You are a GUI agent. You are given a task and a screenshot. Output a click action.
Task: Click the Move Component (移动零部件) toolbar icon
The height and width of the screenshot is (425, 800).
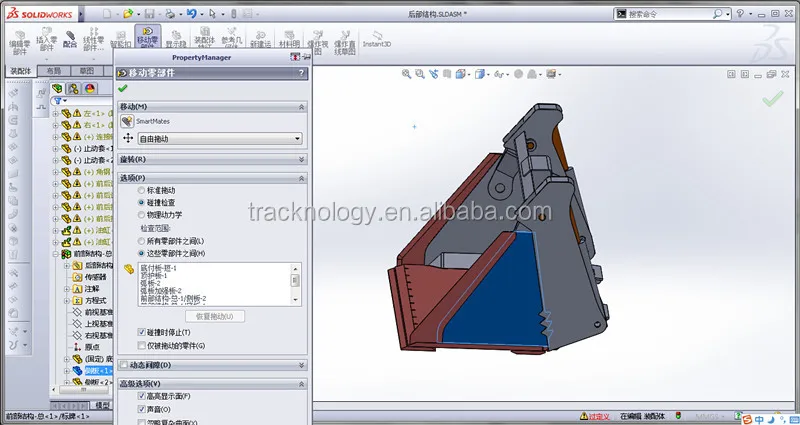coord(149,41)
